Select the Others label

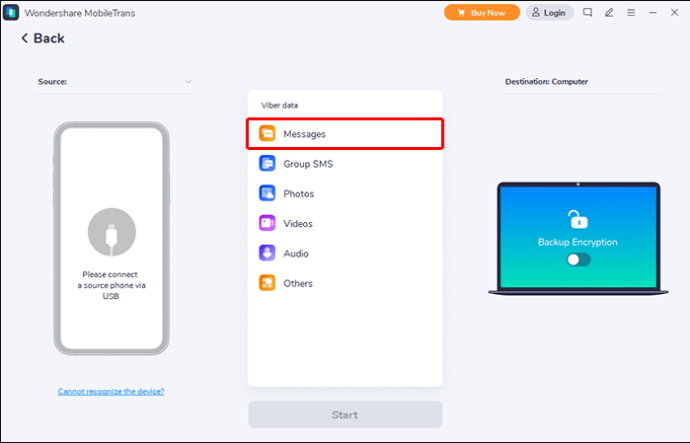coord(298,283)
